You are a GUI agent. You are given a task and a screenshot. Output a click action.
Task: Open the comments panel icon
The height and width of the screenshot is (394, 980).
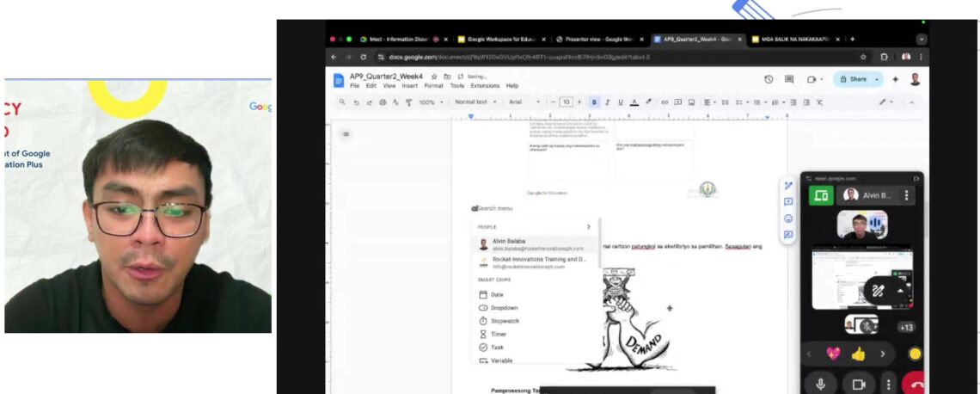point(789,79)
